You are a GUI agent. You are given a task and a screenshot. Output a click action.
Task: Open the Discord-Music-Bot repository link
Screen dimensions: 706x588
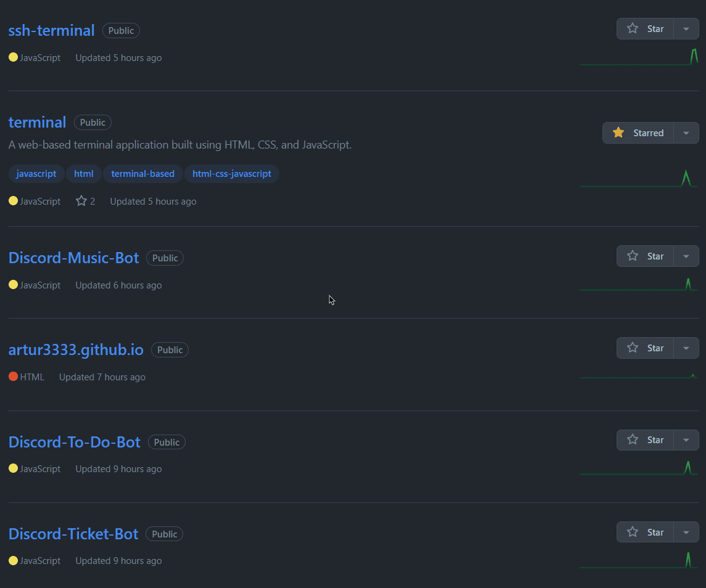74,258
